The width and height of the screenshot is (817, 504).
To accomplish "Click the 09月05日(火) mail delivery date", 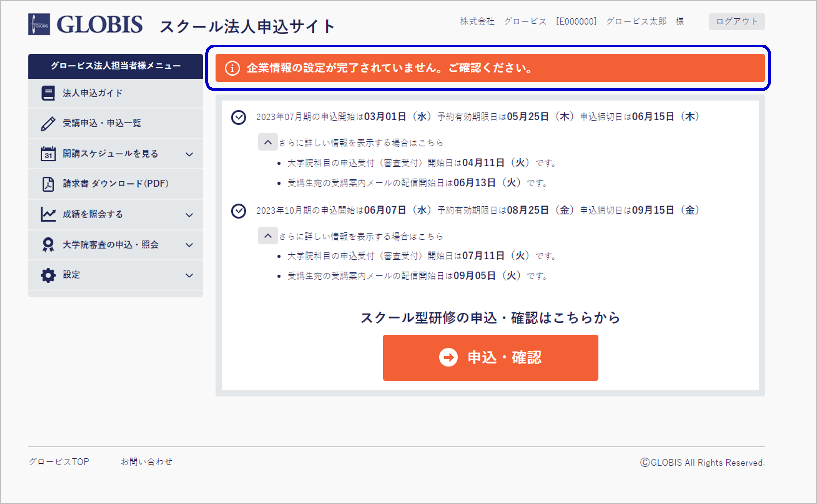I will point(487,276).
